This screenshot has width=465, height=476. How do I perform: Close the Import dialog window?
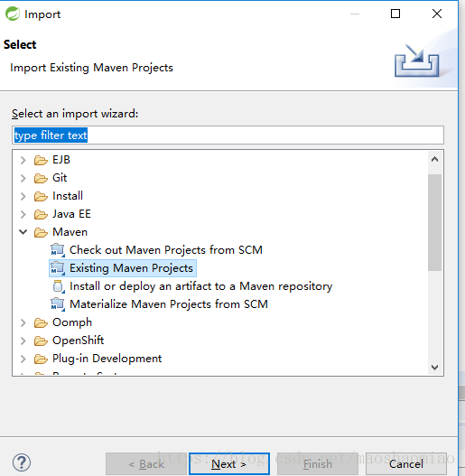point(437,14)
